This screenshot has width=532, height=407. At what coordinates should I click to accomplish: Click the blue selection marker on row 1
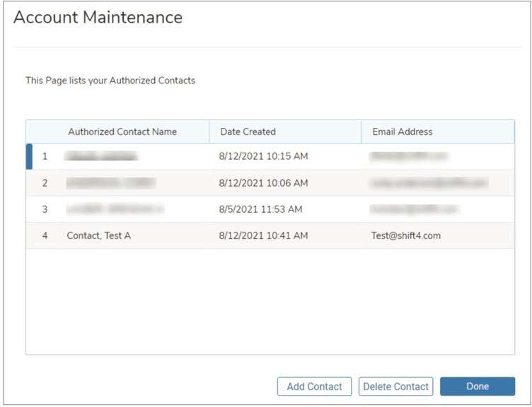(29, 156)
